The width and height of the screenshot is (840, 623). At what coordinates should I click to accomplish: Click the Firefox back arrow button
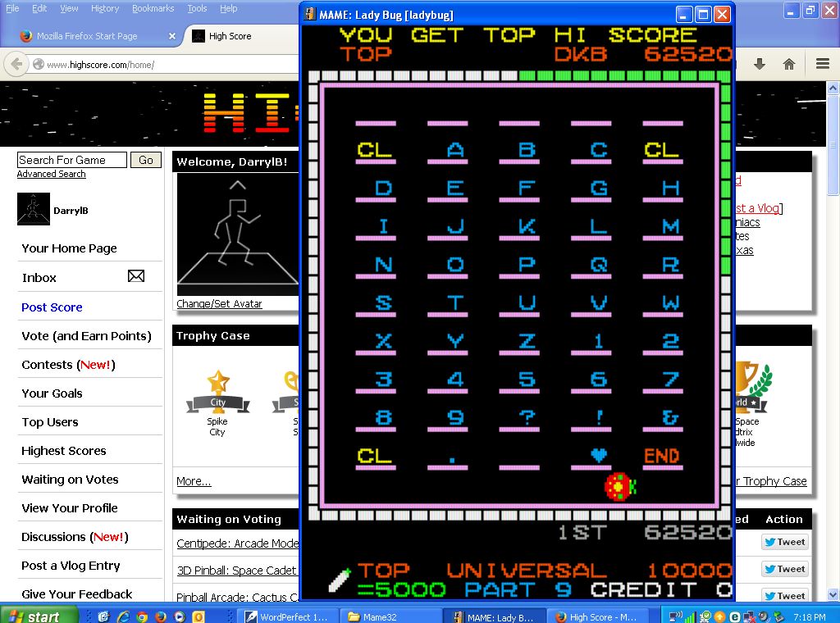(x=16, y=64)
